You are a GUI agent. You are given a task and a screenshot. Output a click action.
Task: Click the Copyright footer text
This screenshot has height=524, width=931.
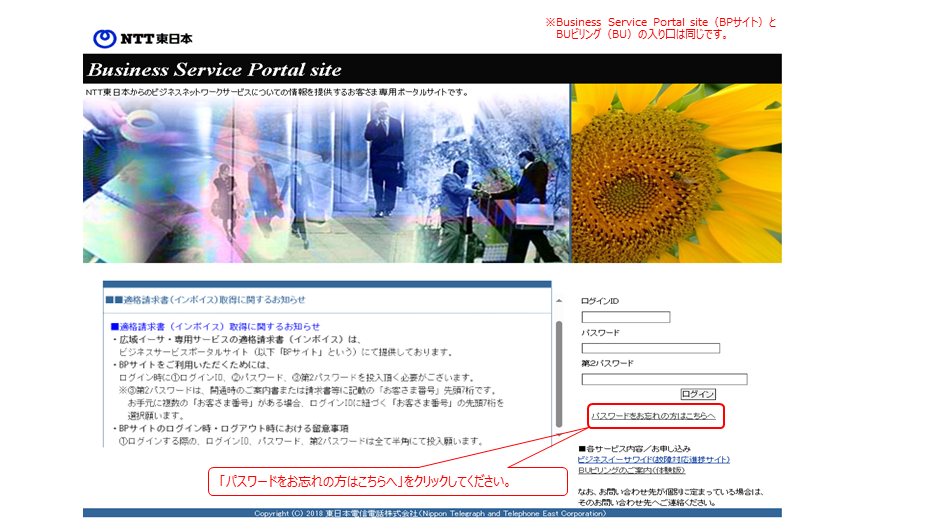point(430,513)
